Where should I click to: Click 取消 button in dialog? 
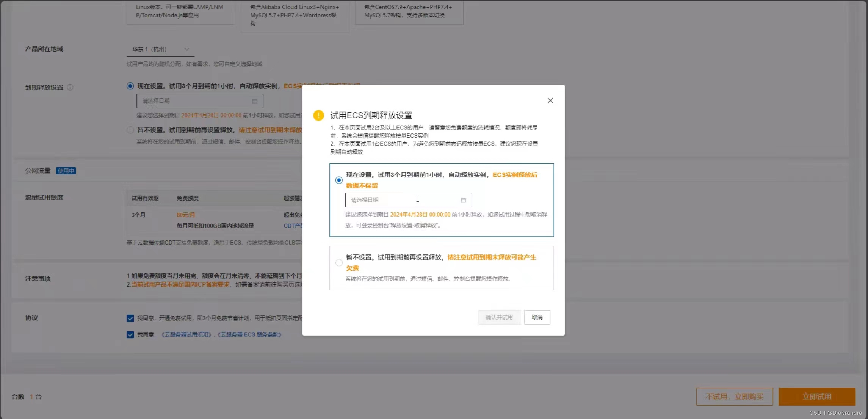(x=537, y=317)
